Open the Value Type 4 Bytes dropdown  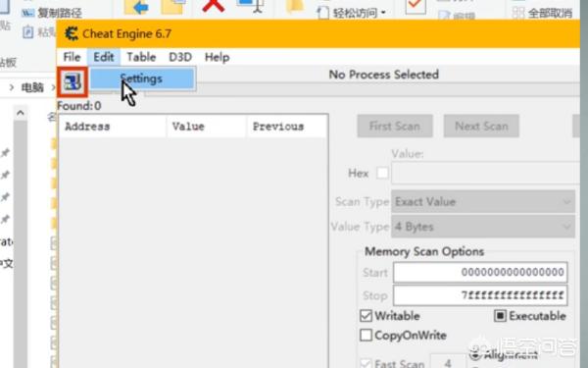click(x=483, y=227)
